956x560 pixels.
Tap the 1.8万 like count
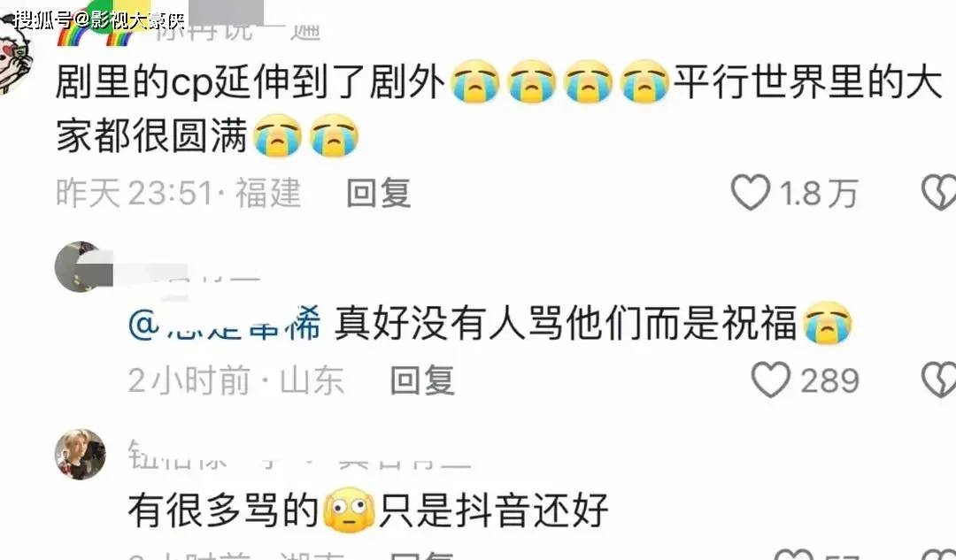[x=819, y=193]
